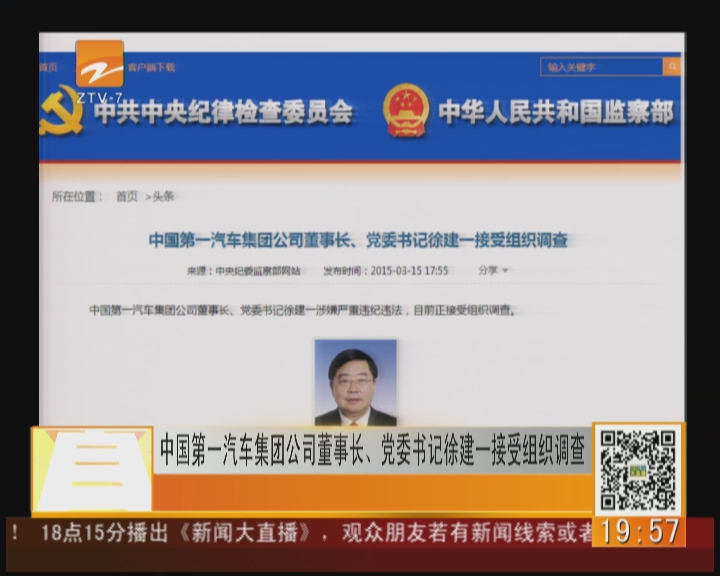Click the 头条 breadcrumb link
Screen dimensions: 720x576
pos(163,197)
